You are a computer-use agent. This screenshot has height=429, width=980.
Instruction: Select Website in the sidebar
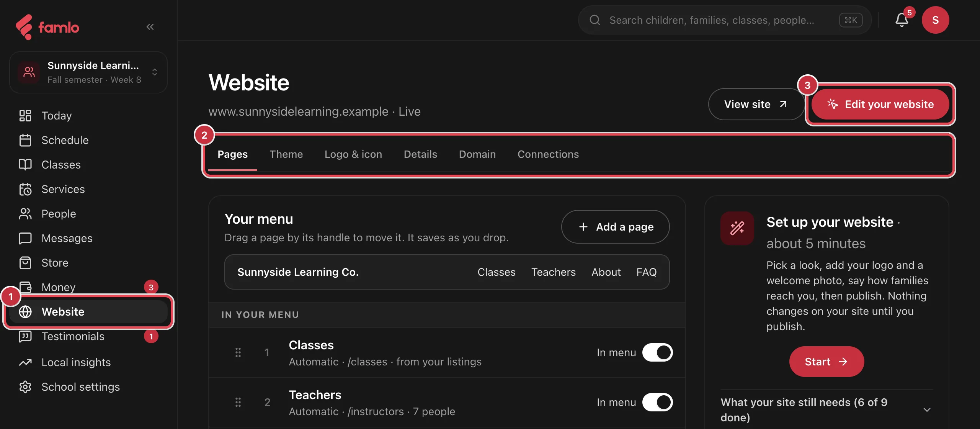pos(88,312)
